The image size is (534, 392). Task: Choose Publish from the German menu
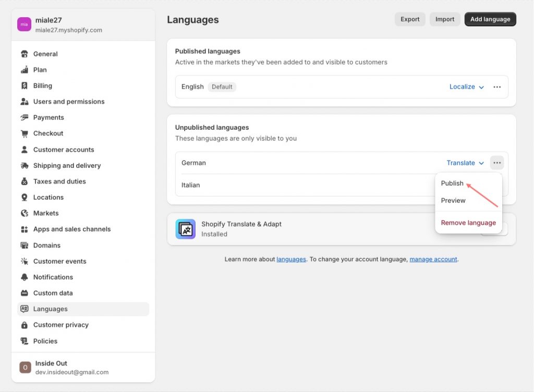tap(452, 183)
